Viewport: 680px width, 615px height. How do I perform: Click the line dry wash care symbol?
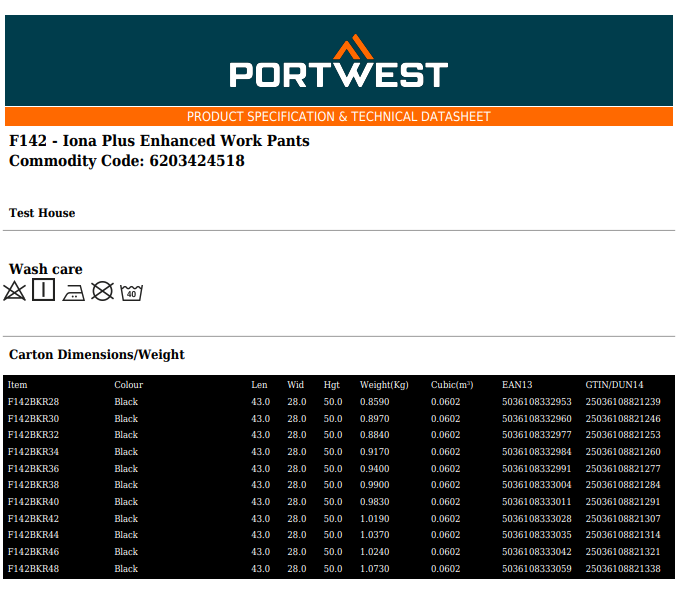pos(43,290)
